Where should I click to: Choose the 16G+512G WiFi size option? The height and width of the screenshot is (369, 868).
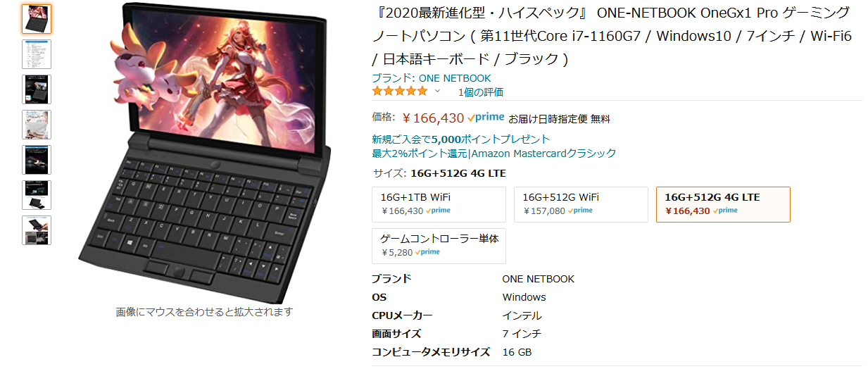(x=581, y=204)
